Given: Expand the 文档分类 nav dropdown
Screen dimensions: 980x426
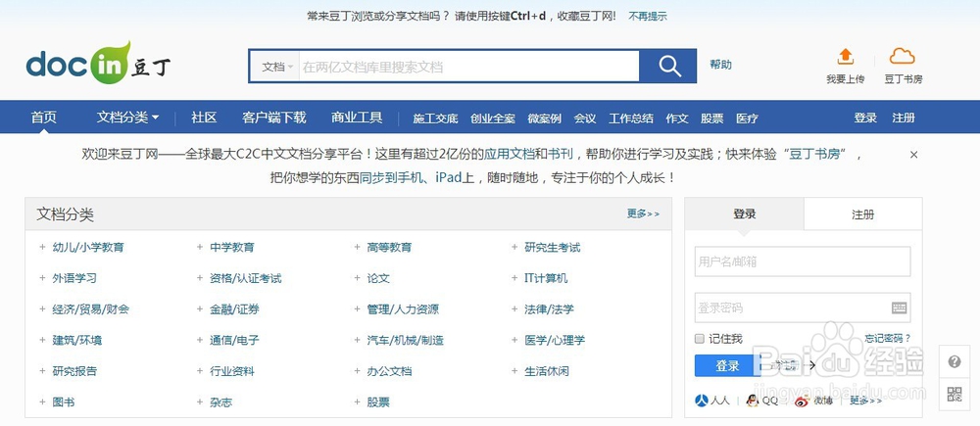Looking at the screenshot, I should tap(127, 118).
